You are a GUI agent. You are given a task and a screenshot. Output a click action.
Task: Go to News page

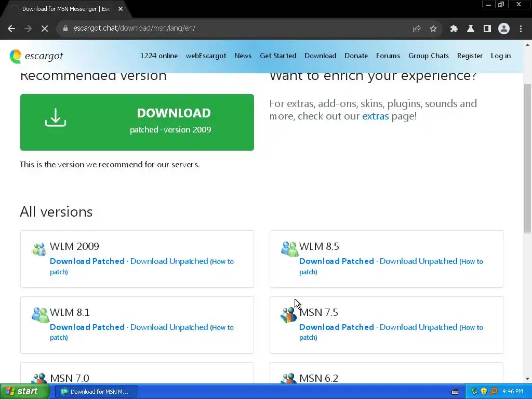click(x=243, y=56)
